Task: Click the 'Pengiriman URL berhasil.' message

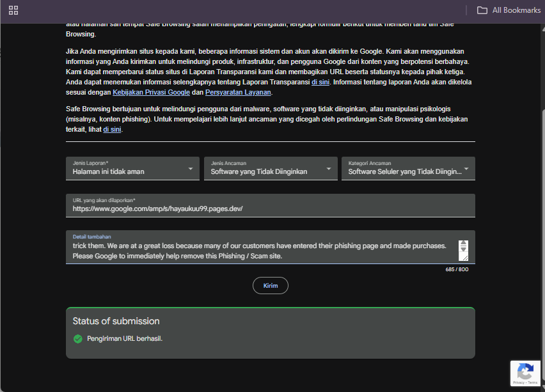Action: click(x=125, y=339)
